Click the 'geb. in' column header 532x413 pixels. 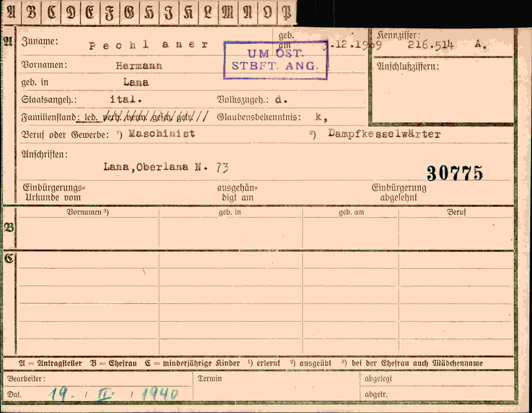click(x=230, y=212)
